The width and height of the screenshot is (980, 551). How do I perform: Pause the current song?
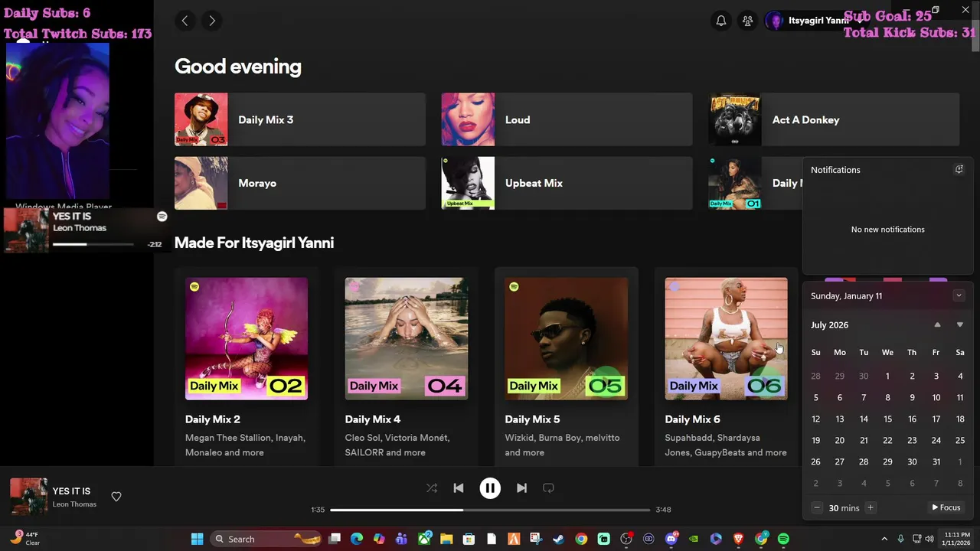[x=490, y=487]
